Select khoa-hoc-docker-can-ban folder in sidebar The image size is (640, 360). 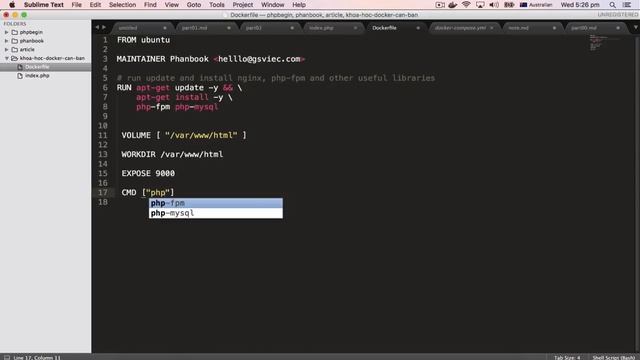pyautogui.click(x=52, y=58)
